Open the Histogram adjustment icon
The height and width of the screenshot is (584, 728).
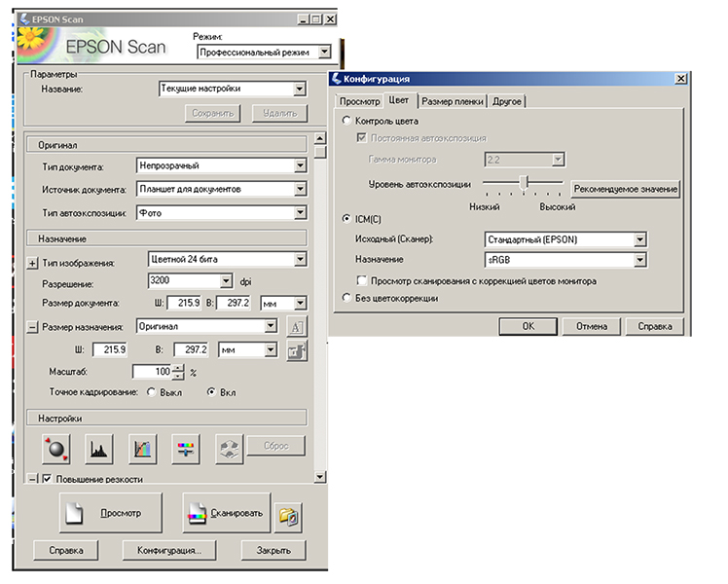tap(99, 449)
